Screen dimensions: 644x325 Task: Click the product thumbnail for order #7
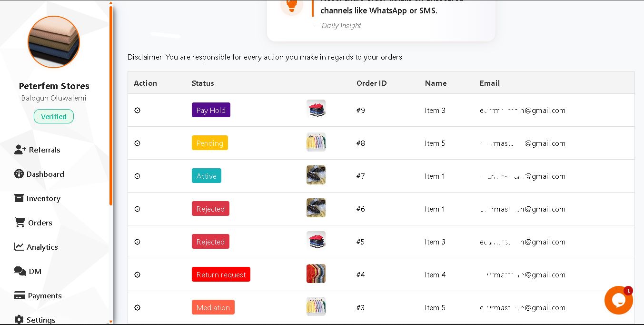coord(316,175)
